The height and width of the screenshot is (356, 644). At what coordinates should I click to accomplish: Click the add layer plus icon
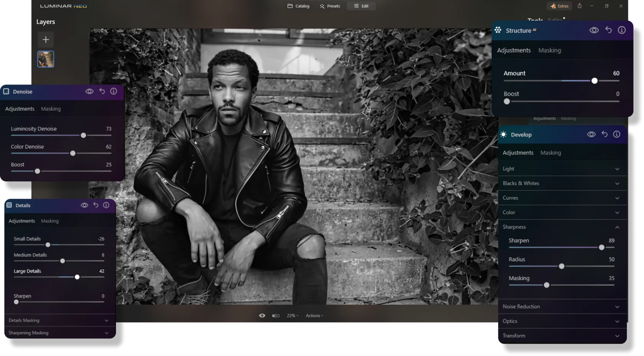tap(46, 40)
